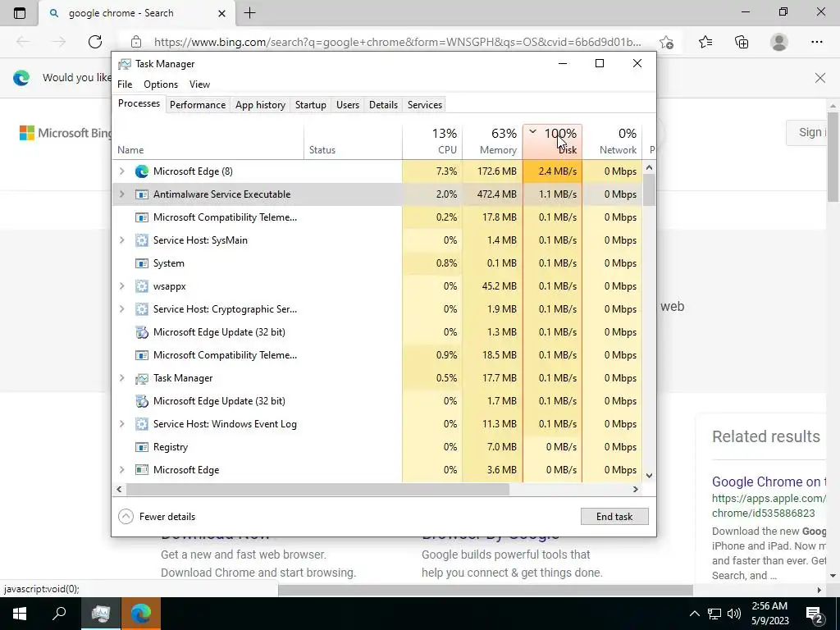
Task: Open the Windows Start menu
Action: pos(20,614)
